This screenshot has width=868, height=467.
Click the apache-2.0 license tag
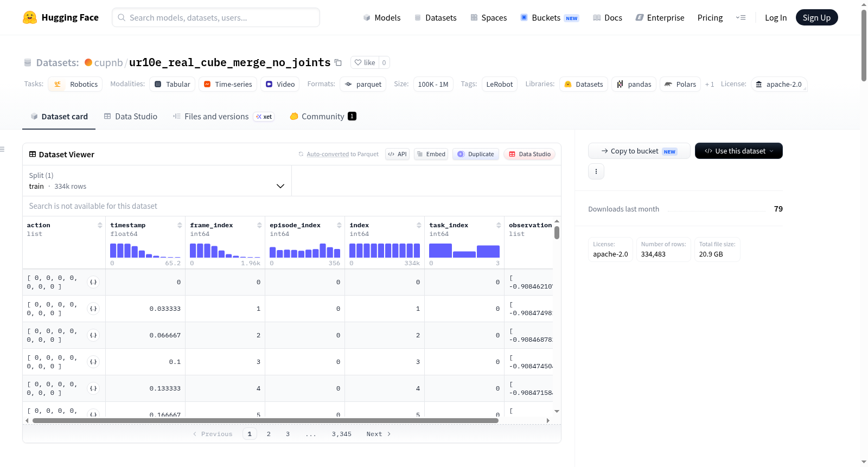pyautogui.click(x=779, y=84)
